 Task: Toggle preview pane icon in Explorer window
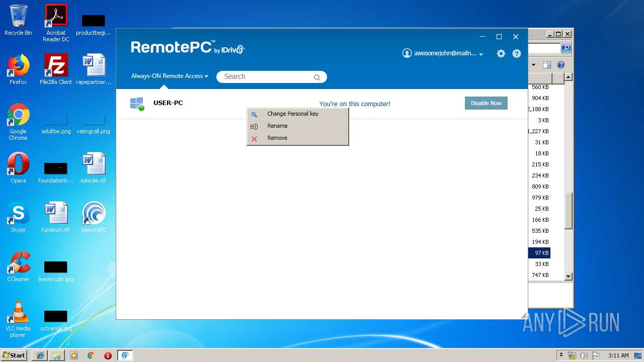[x=547, y=65]
